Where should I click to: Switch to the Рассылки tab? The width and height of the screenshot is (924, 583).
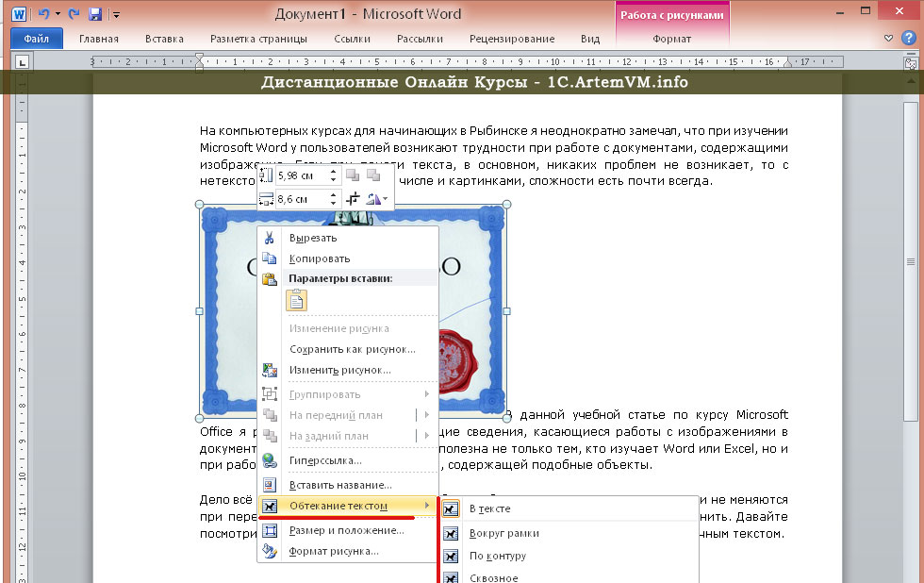421,39
